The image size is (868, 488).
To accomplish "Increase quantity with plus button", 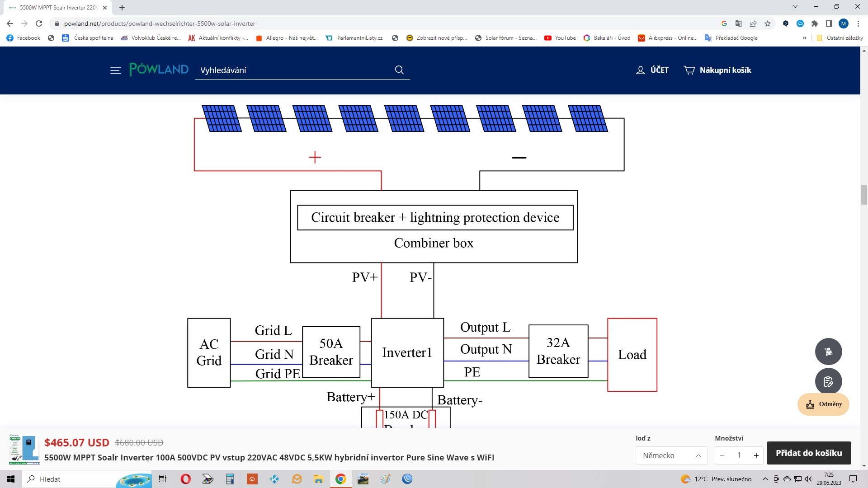I will 756,455.
